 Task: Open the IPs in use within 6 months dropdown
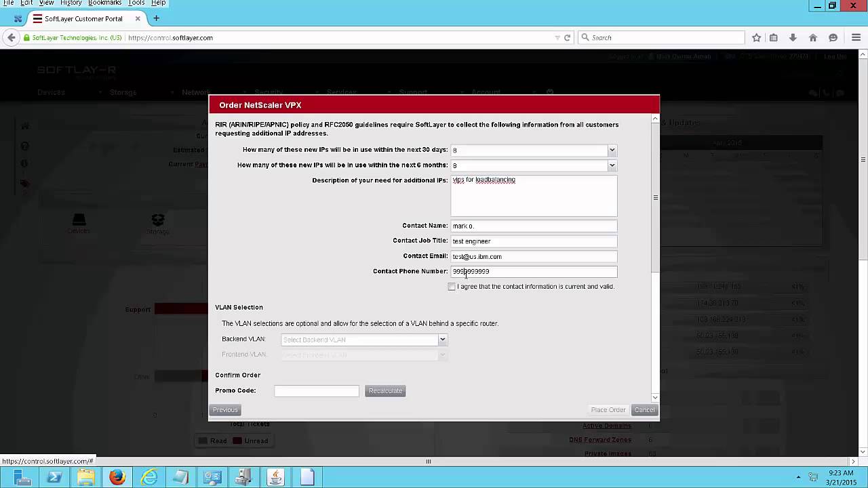point(612,165)
